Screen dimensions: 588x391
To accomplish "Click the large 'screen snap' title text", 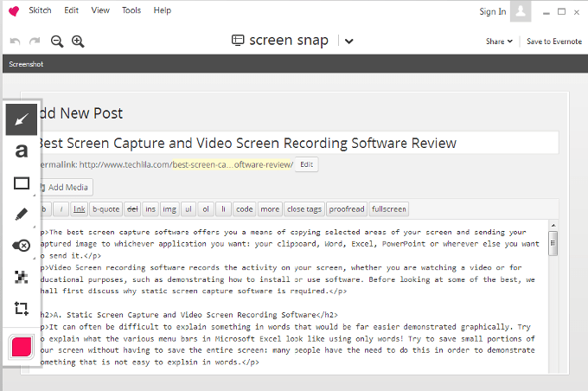I will pos(289,40).
